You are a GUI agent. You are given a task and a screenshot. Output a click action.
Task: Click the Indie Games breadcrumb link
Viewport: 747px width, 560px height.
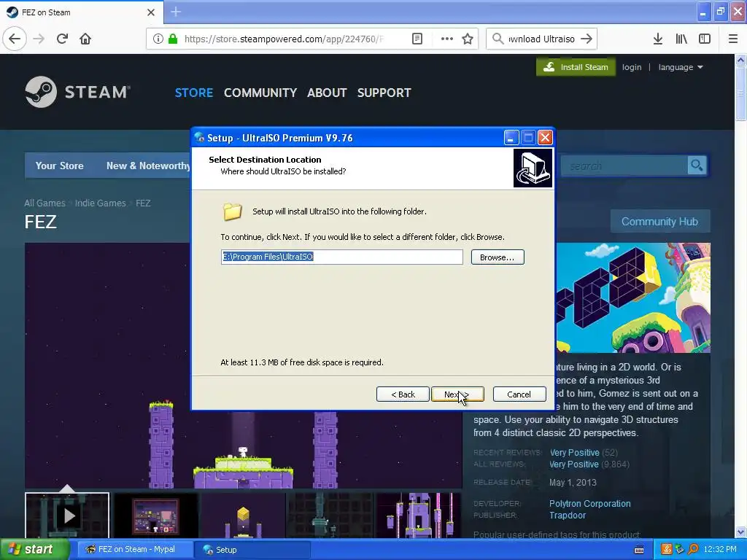[101, 203]
